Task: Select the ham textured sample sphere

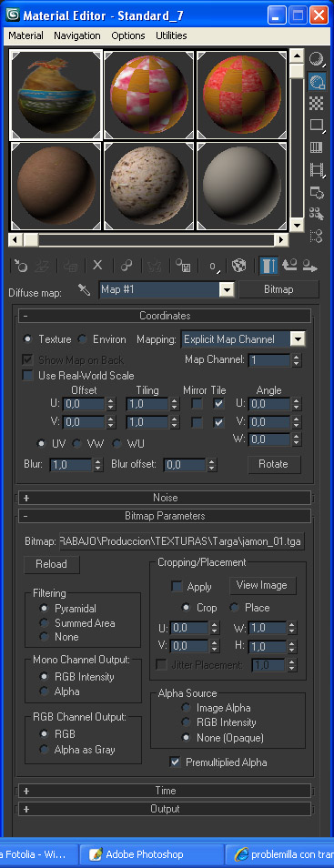Action: coord(56,96)
